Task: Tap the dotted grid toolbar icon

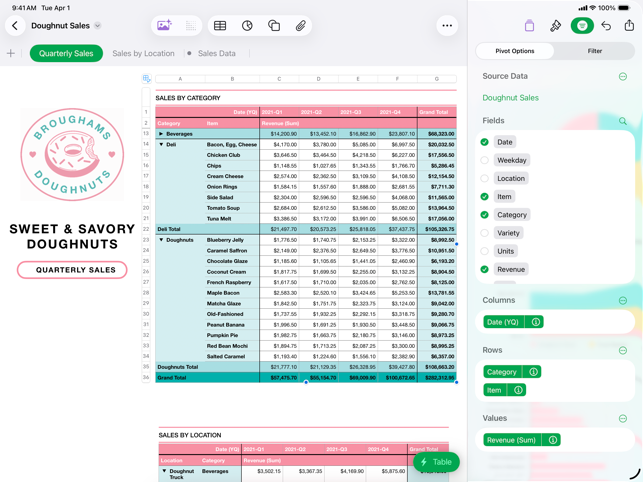Action: 191,26
